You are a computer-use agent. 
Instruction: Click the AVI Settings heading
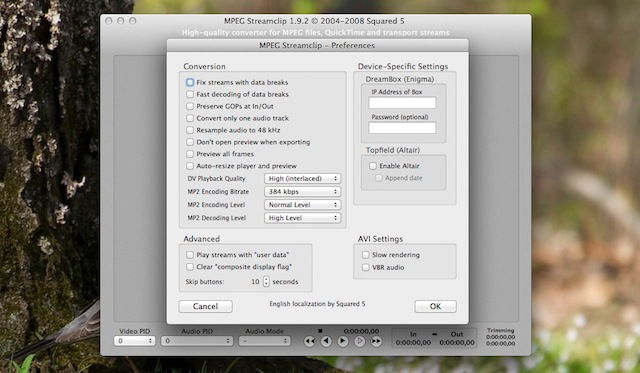tap(380, 239)
